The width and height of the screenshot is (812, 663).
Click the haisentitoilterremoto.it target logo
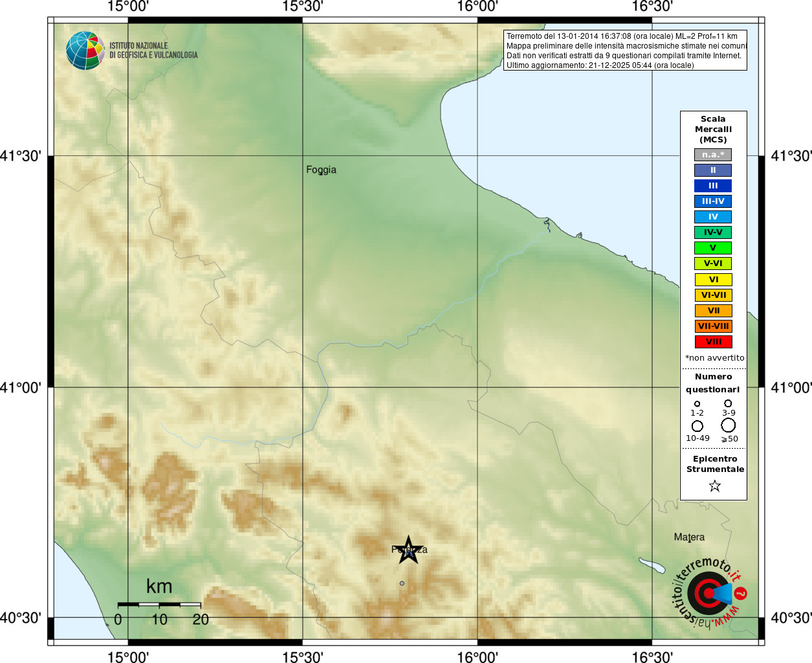point(709,593)
